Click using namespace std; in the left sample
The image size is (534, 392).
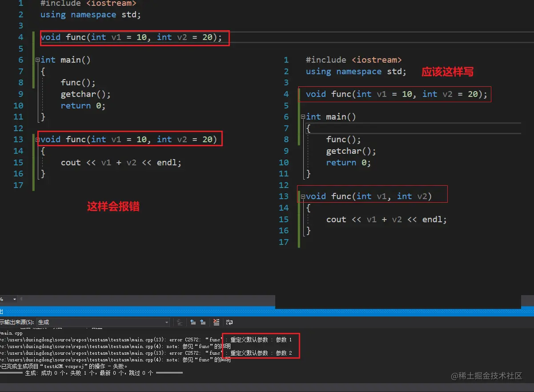click(91, 15)
